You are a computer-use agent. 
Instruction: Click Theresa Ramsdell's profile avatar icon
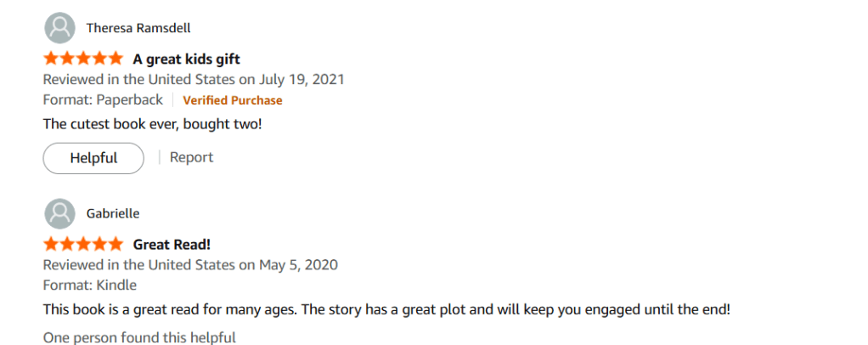coord(59,27)
